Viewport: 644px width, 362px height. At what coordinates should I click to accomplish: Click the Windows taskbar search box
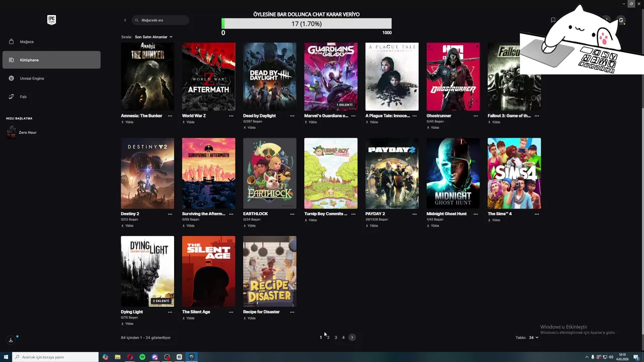click(x=55, y=357)
